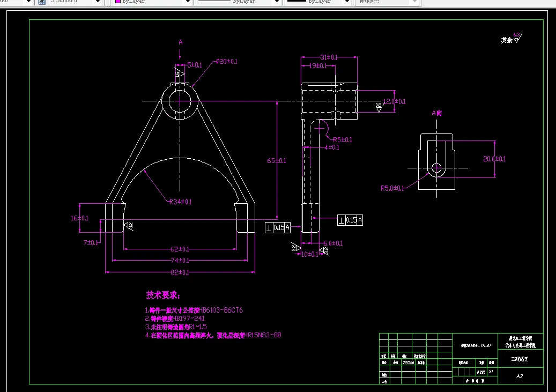Click the college name in title block

tap(520, 342)
